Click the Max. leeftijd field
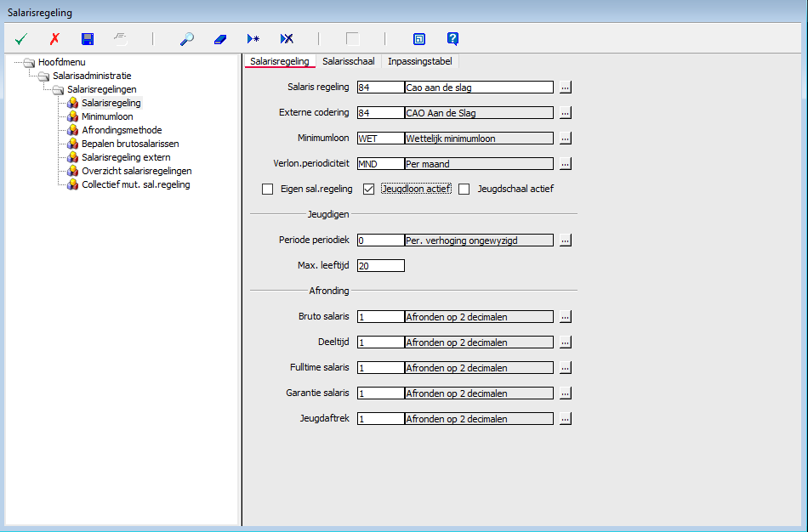The height and width of the screenshot is (532, 808). (x=381, y=266)
